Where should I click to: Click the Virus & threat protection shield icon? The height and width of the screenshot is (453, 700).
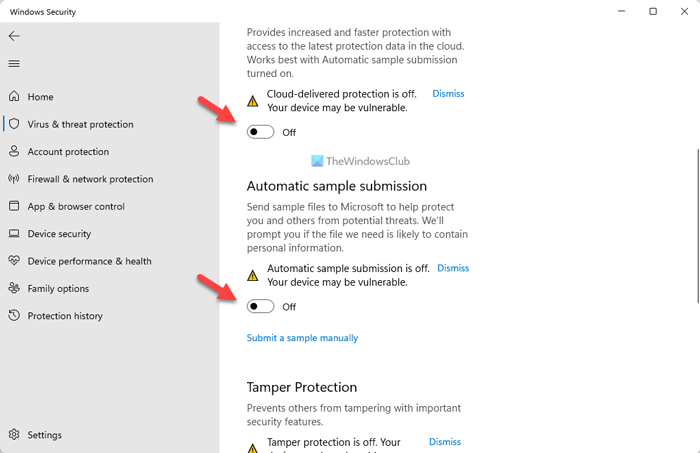pos(14,125)
